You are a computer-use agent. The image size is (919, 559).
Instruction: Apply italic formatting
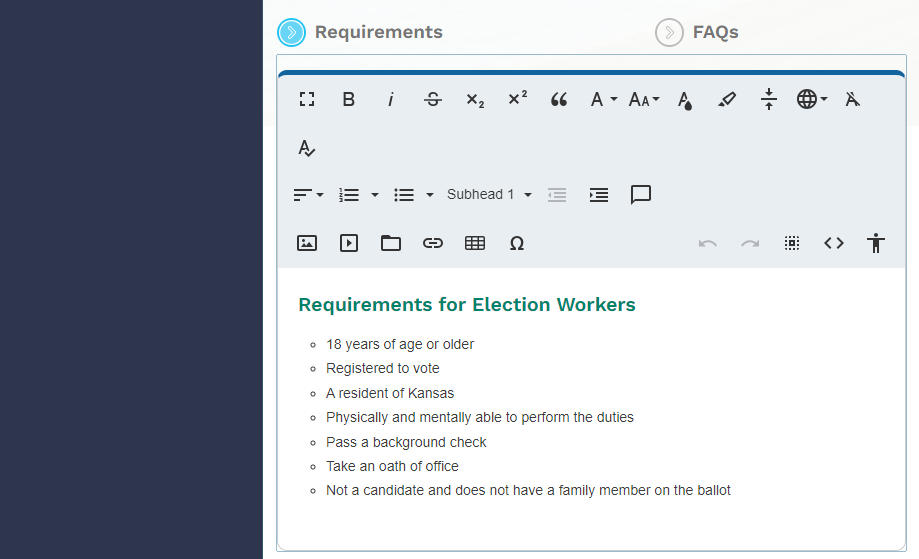point(391,99)
